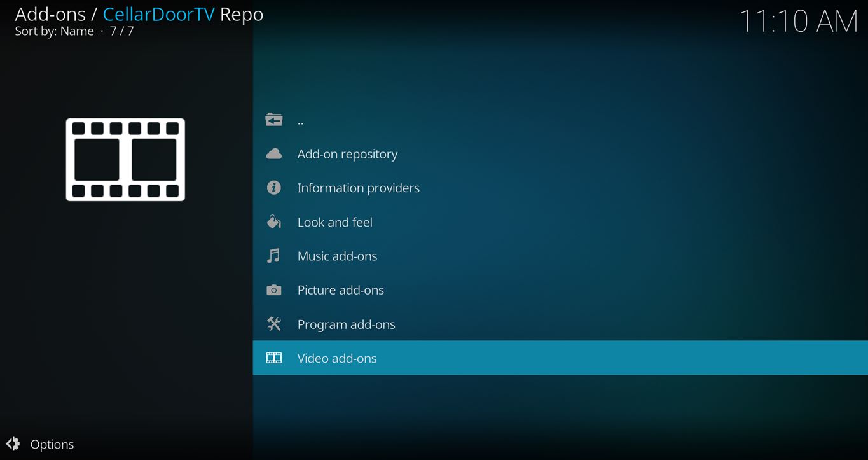The image size is (868, 460).
Task: Go up via the '..' label
Action: pyautogui.click(x=301, y=120)
